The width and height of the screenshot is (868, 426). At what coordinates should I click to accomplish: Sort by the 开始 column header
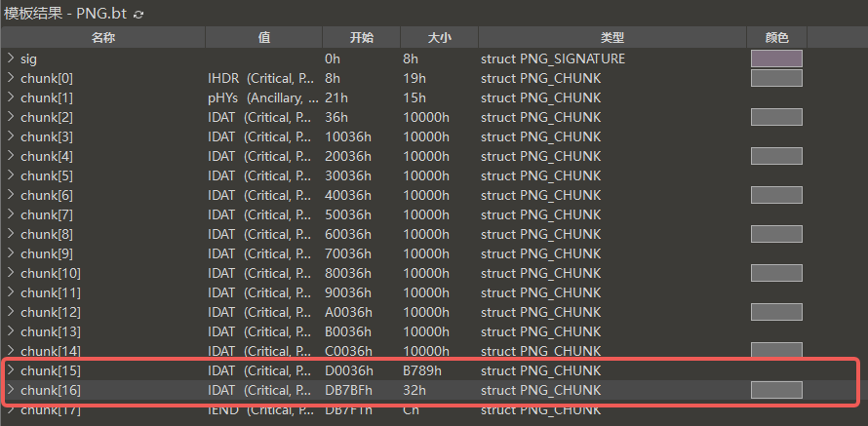(361, 37)
